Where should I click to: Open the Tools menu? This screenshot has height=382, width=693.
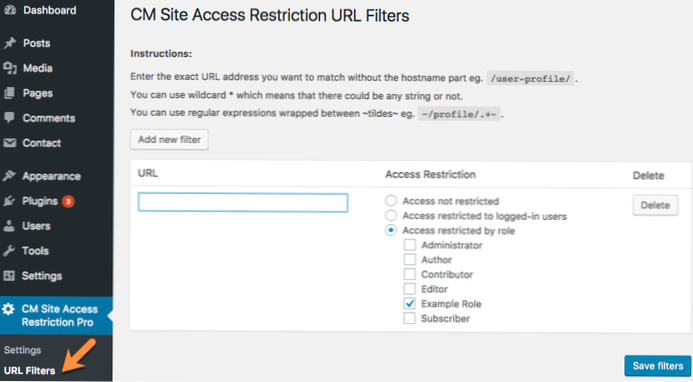pyautogui.click(x=35, y=251)
